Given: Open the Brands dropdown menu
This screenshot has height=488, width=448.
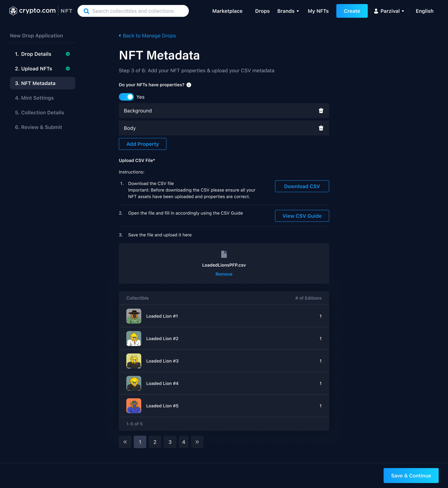Looking at the screenshot, I should click(288, 11).
